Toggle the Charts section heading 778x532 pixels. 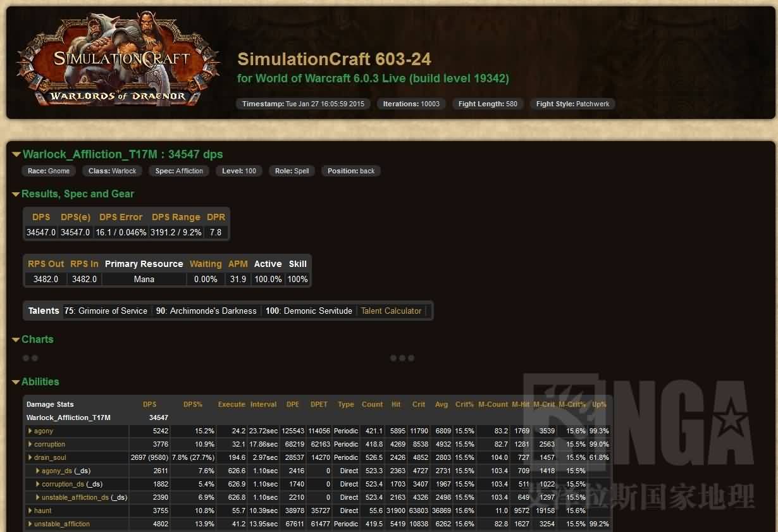33,339
